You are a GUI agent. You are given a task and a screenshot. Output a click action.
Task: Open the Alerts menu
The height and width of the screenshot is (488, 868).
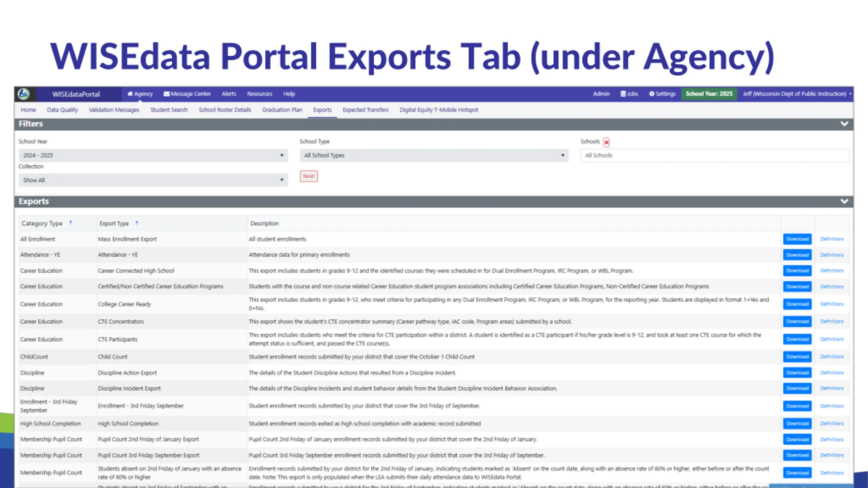229,94
